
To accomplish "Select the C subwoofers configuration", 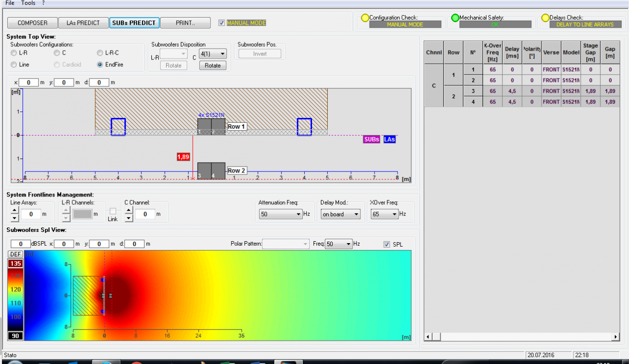I will [x=57, y=53].
